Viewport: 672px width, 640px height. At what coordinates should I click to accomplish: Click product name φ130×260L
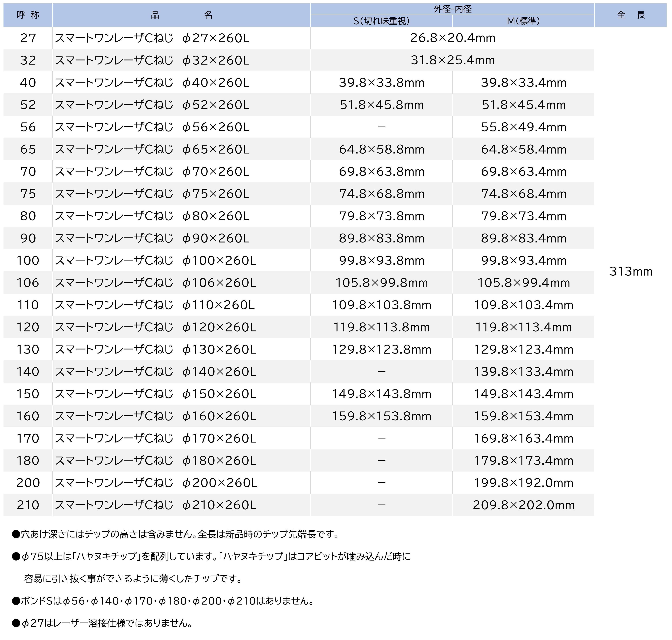click(155, 349)
